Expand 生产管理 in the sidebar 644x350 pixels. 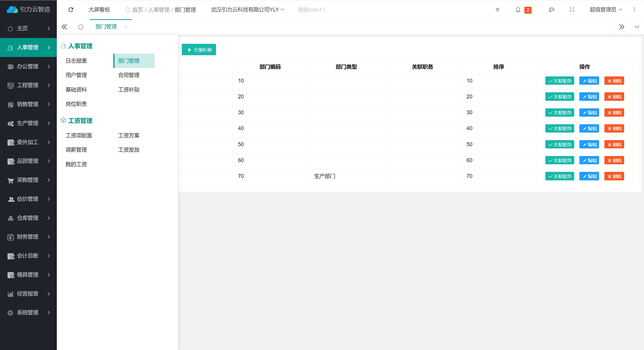tap(28, 123)
